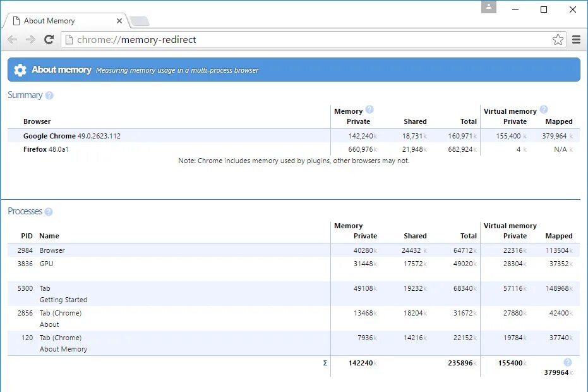
Task: Click Firefox shared memory value 21,948k
Action: pyautogui.click(x=414, y=149)
